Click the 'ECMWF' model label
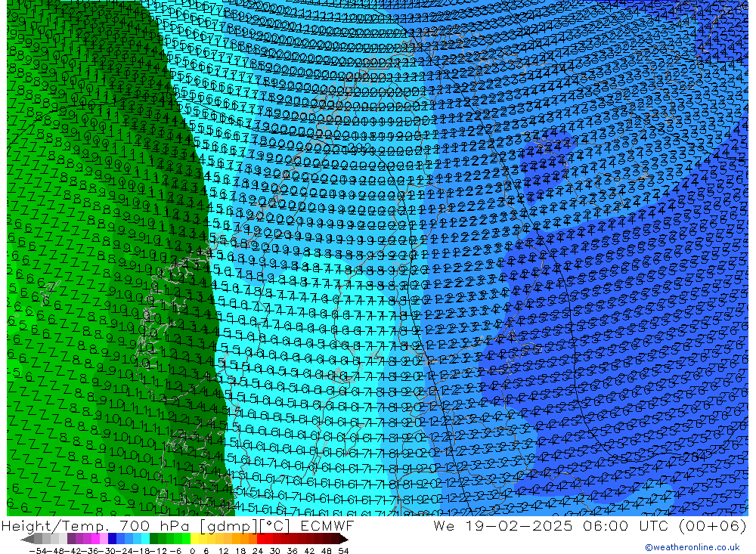 (x=327, y=525)
